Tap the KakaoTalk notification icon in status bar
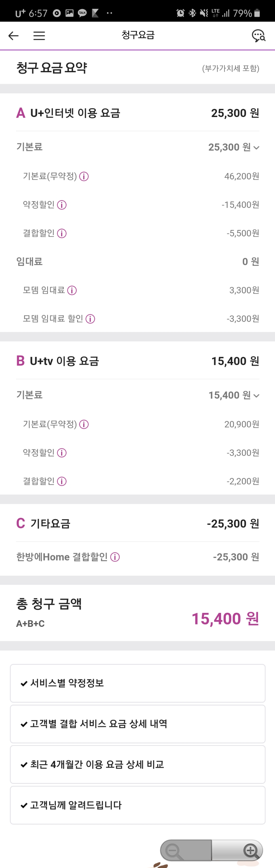Image resolution: width=275 pixels, height=868 pixels. (82, 13)
